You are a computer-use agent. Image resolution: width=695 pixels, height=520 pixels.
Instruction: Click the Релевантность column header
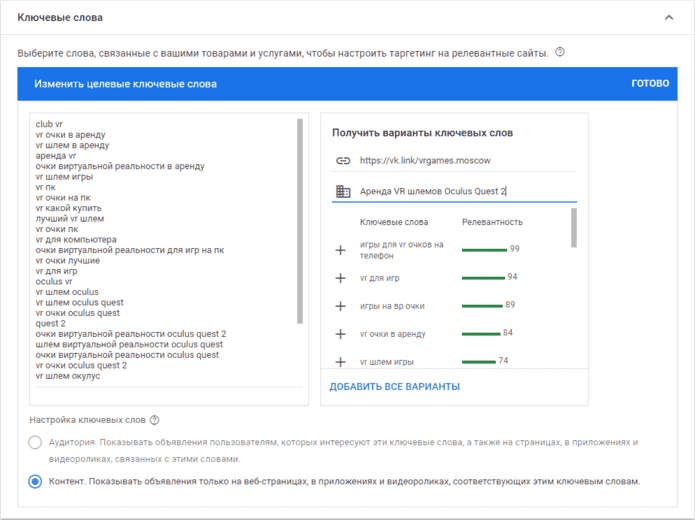pyautogui.click(x=492, y=222)
